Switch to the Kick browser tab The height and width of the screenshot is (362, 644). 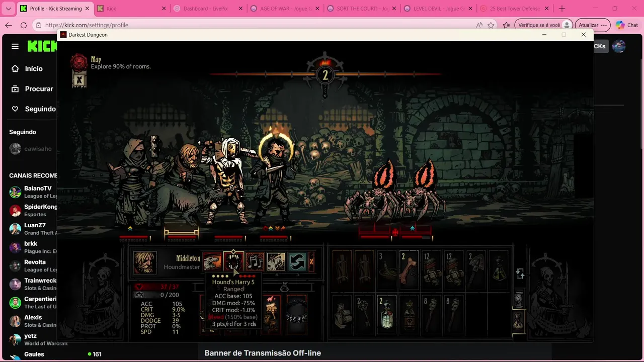131,9
